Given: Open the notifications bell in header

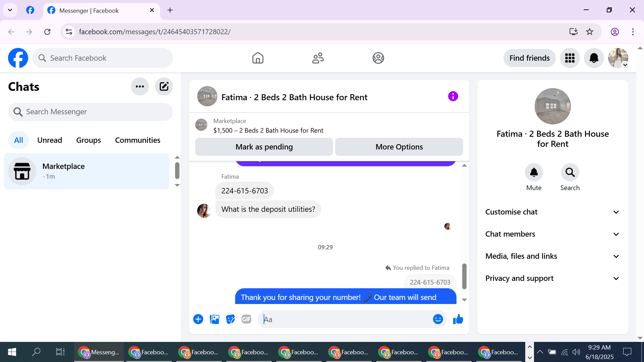Looking at the screenshot, I should (x=594, y=58).
